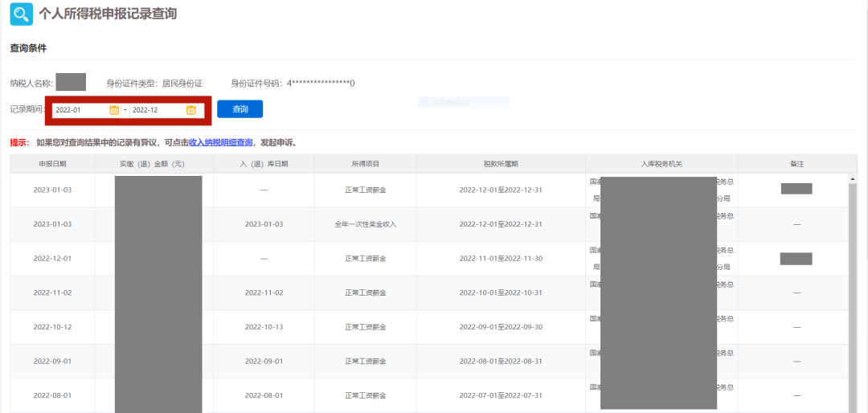Select the declaration date 2022-10-12 cell
Viewport: 868px width, 413px height.
click(52, 327)
